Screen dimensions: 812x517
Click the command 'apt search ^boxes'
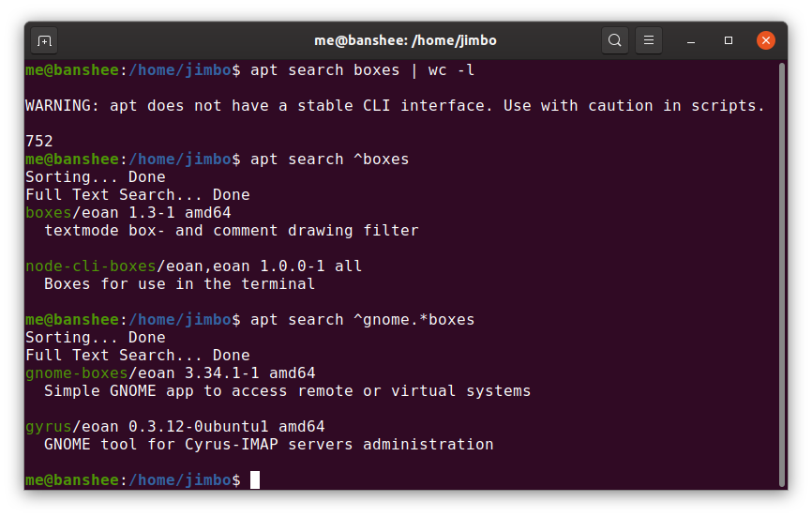pyautogui.click(x=329, y=159)
